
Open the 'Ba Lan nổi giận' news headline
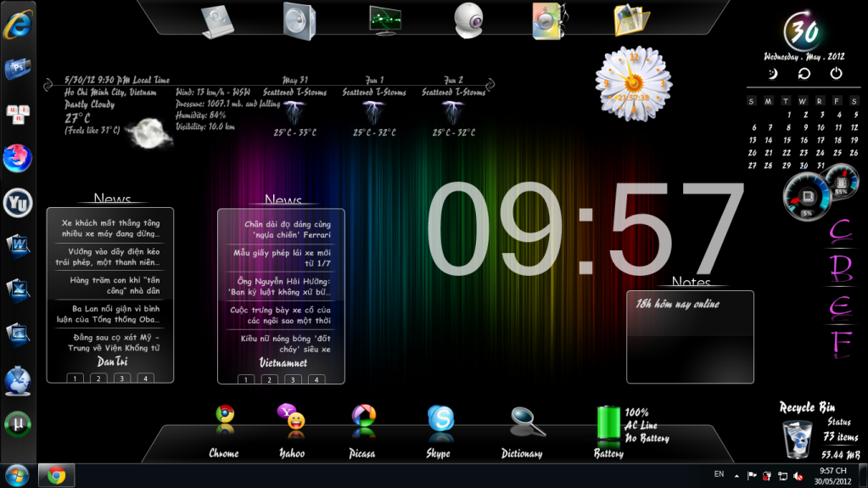[x=110, y=314]
